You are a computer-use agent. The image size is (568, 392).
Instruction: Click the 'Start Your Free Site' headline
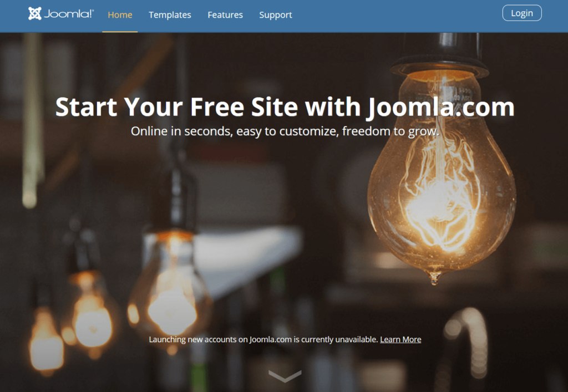[x=285, y=107]
